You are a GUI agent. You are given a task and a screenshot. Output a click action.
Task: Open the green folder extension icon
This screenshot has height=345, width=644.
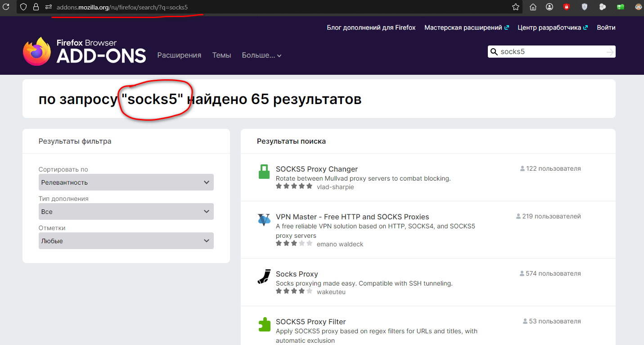(x=621, y=7)
